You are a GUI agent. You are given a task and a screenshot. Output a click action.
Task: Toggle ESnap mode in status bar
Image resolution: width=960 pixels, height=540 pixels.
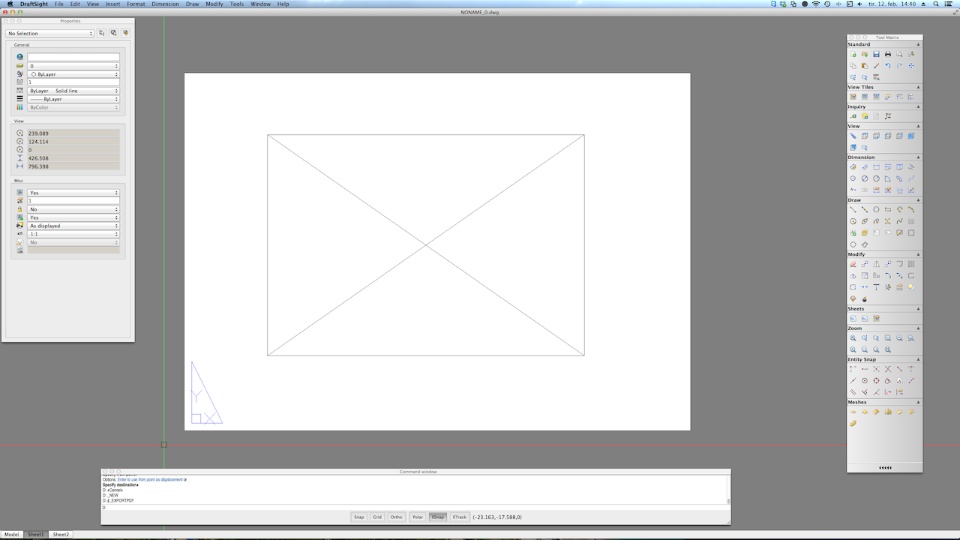click(438, 517)
